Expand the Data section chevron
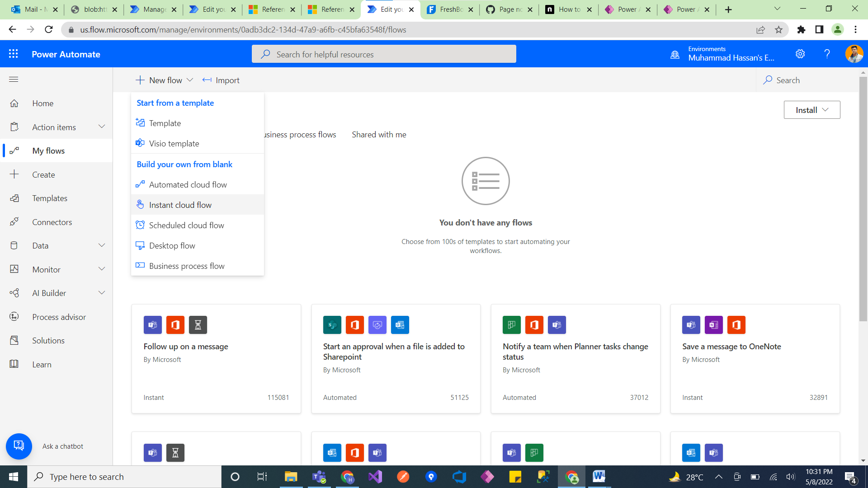Image resolution: width=868 pixels, height=488 pixels. pos(102,245)
